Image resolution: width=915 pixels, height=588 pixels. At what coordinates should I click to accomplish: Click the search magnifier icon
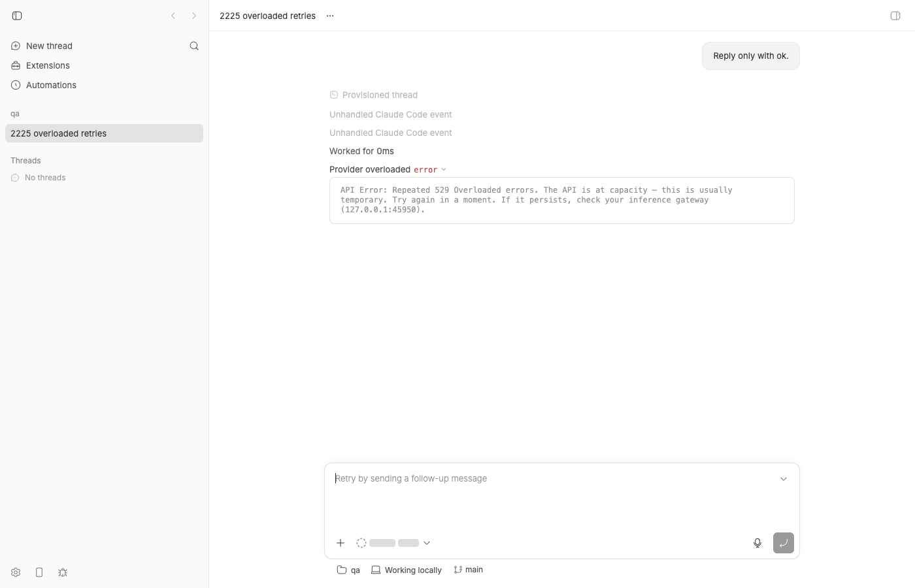point(194,46)
